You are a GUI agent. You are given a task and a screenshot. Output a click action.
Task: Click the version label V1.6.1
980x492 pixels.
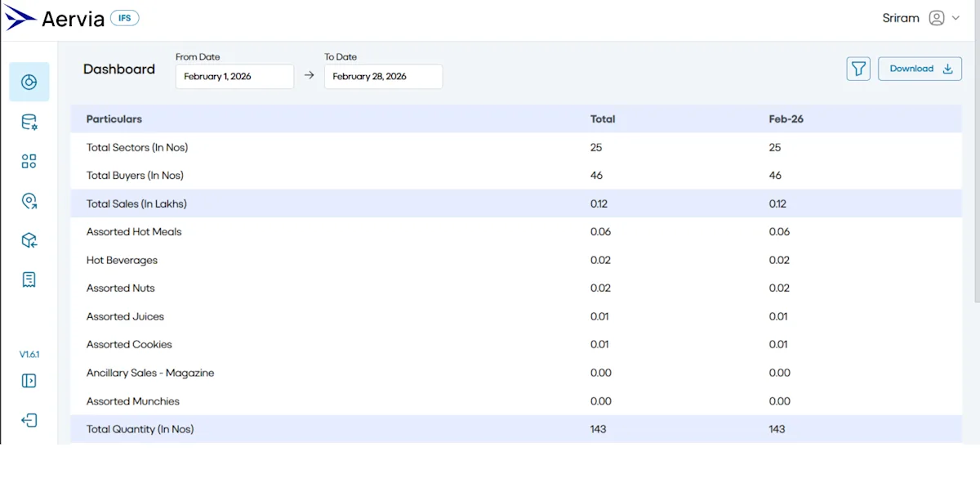[29, 355]
